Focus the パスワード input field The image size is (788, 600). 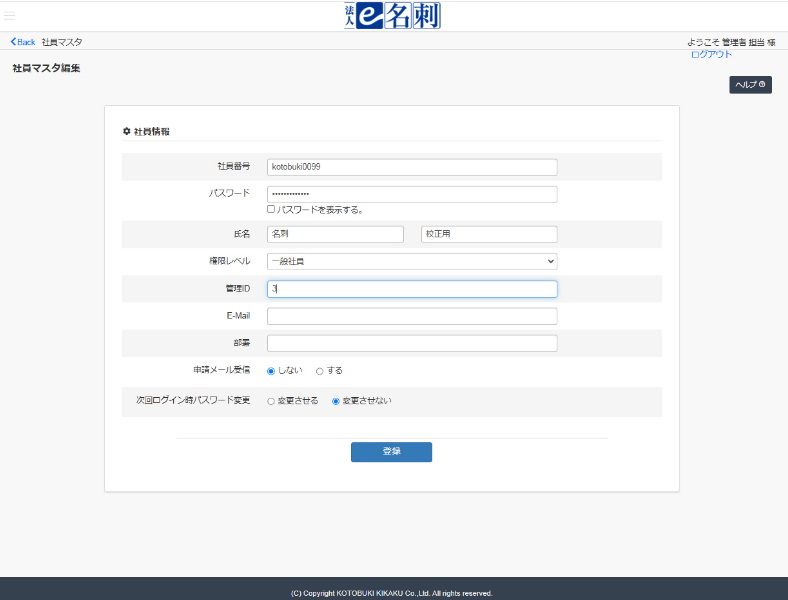point(412,194)
